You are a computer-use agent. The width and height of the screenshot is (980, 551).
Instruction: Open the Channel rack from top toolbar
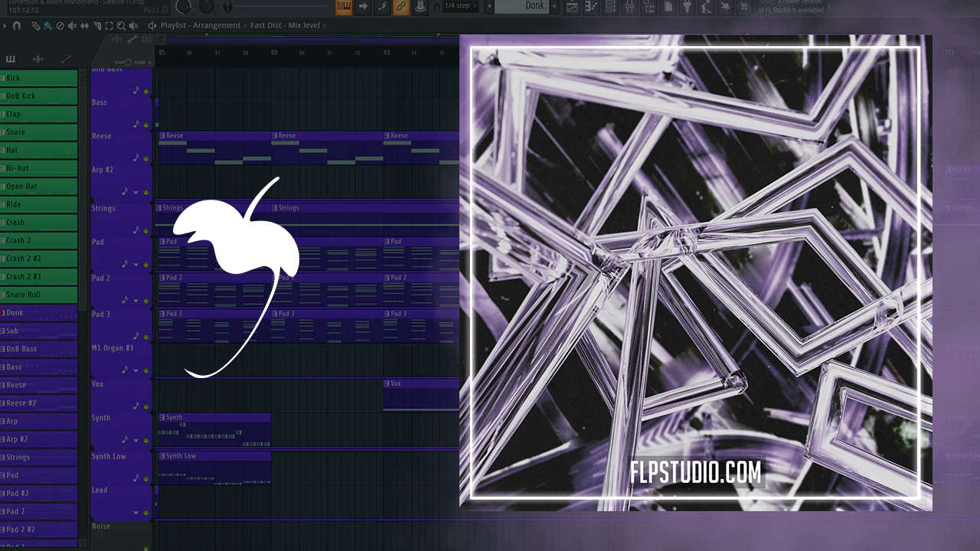pos(610,7)
